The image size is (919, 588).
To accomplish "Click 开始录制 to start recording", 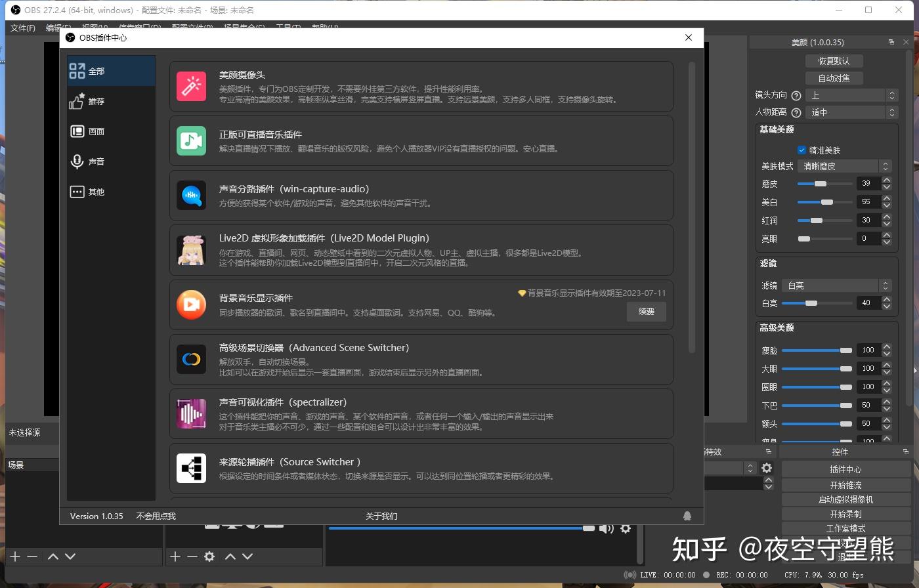I will pos(845,514).
